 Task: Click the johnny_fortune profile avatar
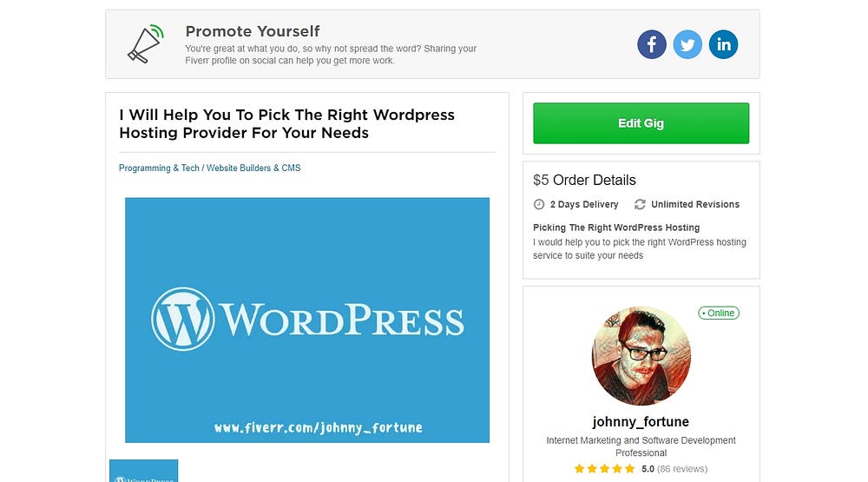pyautogui.click(x=641, y=356)
